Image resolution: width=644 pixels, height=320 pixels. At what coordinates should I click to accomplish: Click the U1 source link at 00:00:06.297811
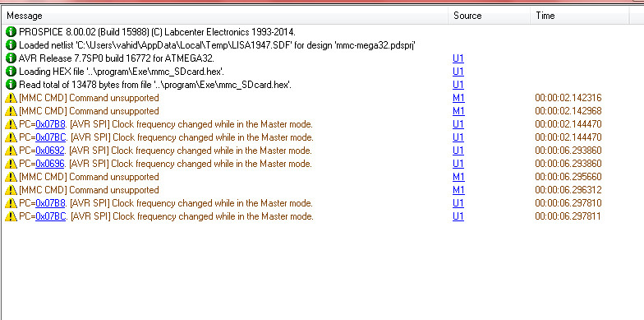tap(458, 216)
